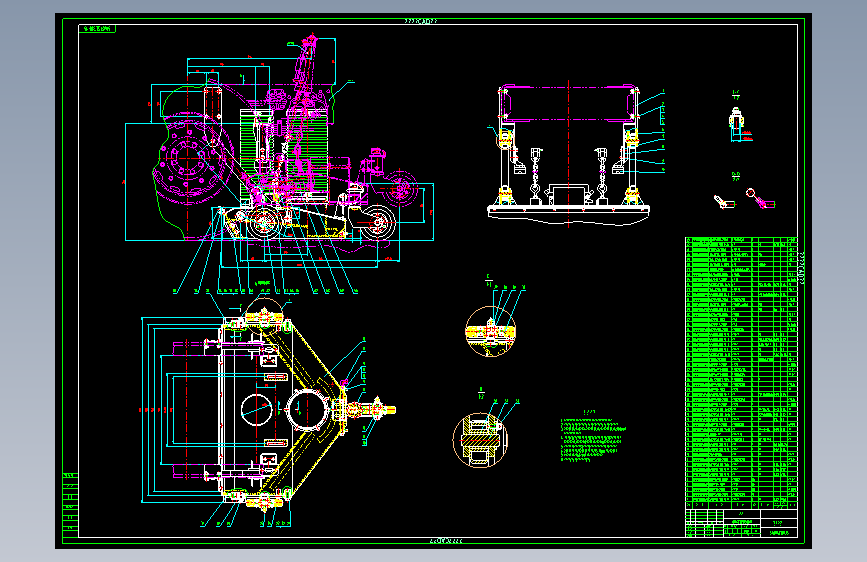Select the small fitting detail at top-right
This screenshot has height=562, width=867.
coord(736,124)
